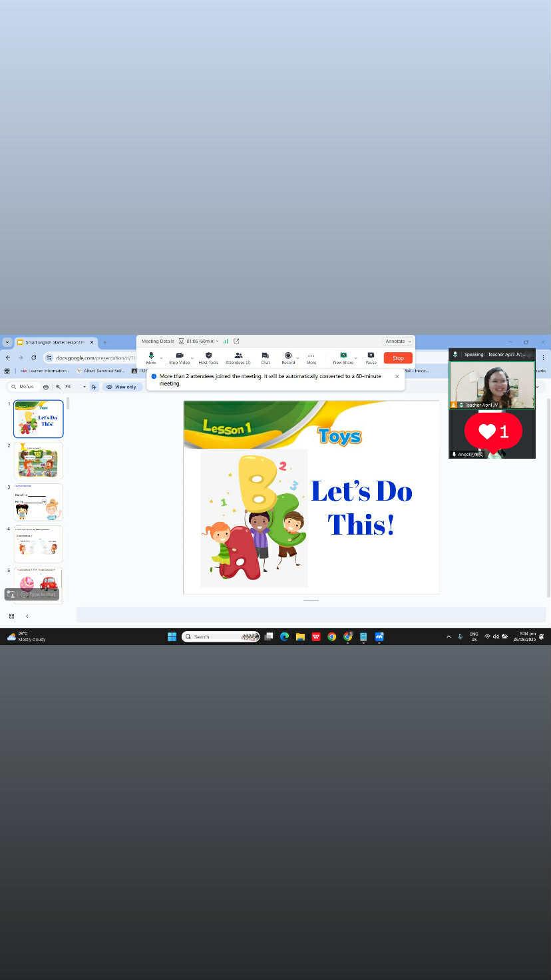The image size is (551, 980).
Task: Mute the microphone in meeting toolbar
Action: pyautogui.click(x=151, y=357)
